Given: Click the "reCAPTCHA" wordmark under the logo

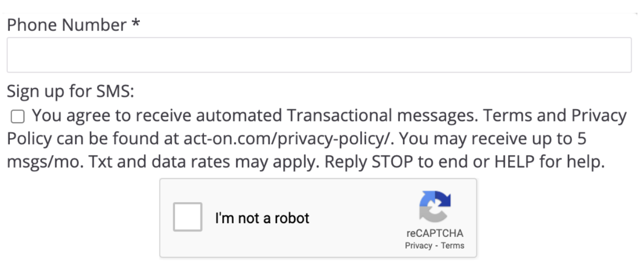Looking at the screenshot, I should 435,234.
